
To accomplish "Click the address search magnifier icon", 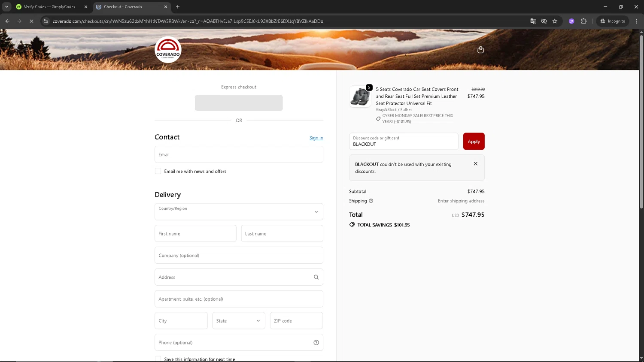I will (316, 277).
